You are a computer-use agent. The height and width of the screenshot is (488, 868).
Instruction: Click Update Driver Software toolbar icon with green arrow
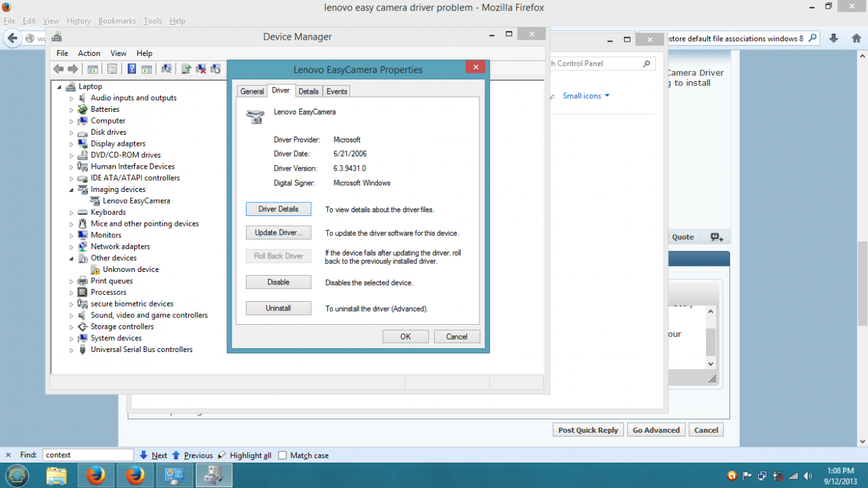pos(186,69)
